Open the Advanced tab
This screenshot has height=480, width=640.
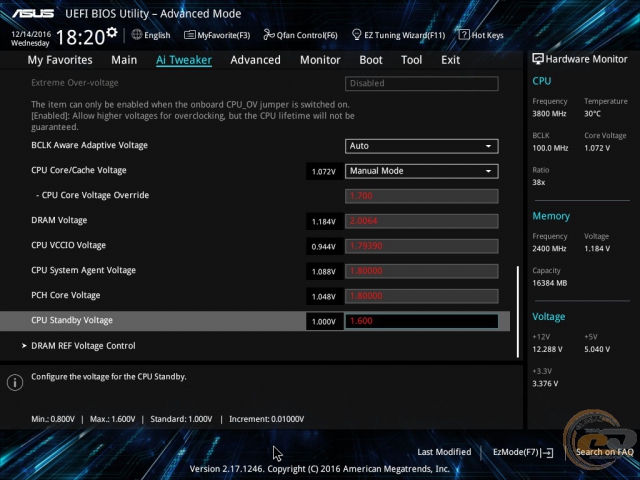tap(256, 60)
